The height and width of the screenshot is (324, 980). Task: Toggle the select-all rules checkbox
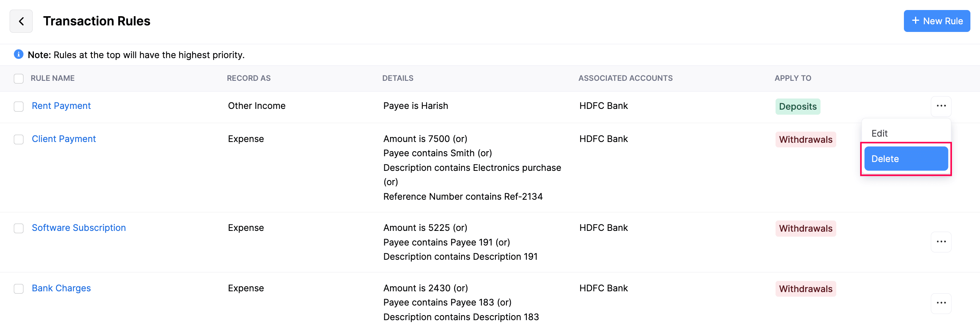click(x=18, y=78)
